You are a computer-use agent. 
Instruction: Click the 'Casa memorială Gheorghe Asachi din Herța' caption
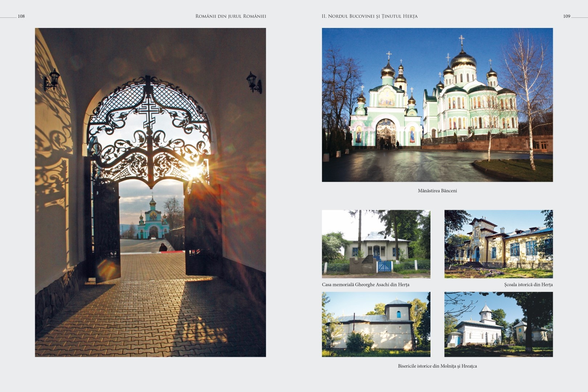365,285
